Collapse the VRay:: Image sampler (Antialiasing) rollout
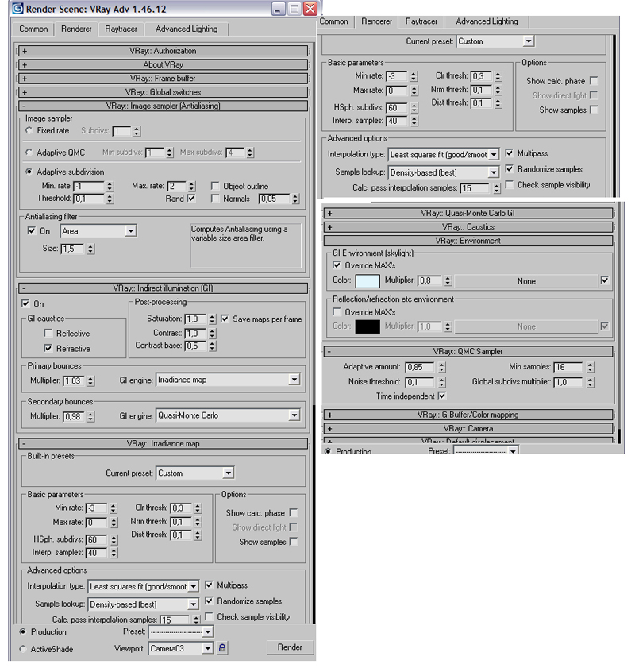This screenshot has width=635, height=672. [163, 106]
